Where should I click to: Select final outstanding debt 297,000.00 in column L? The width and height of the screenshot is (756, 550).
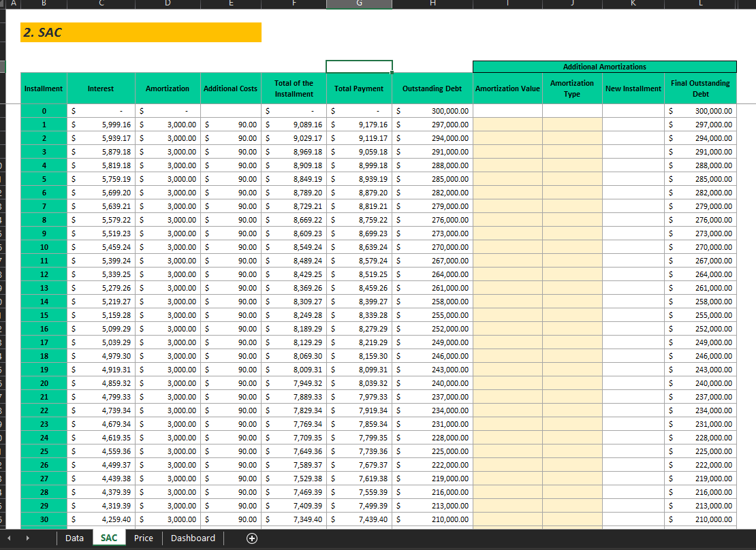[701, 125]
